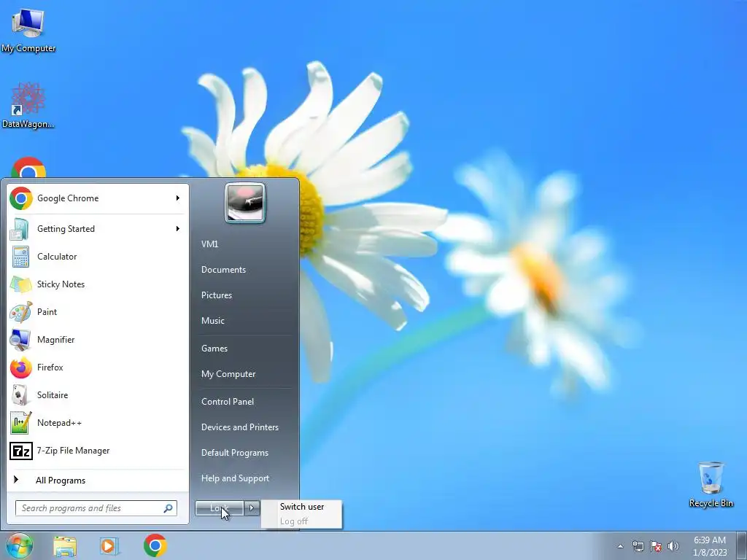Viewport: 747px width, 560px height.
Task: Open 7-Zip File Manager icon
Action: pos(21,451)
